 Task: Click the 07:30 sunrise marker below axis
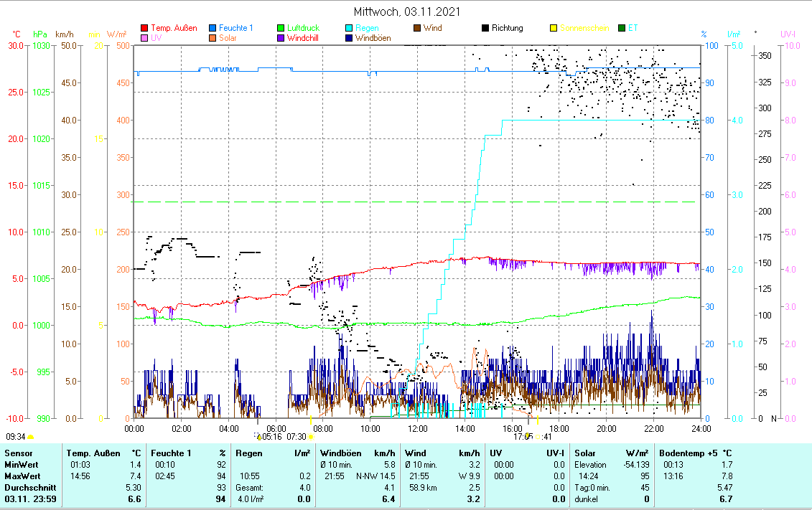click(x=297, y=436)
